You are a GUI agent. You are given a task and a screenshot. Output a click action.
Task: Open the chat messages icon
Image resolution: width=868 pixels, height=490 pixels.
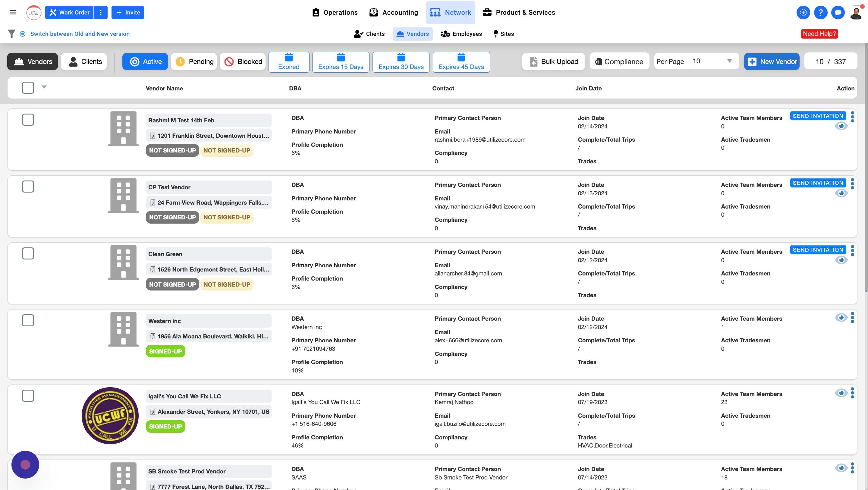[x=838, y=12]
